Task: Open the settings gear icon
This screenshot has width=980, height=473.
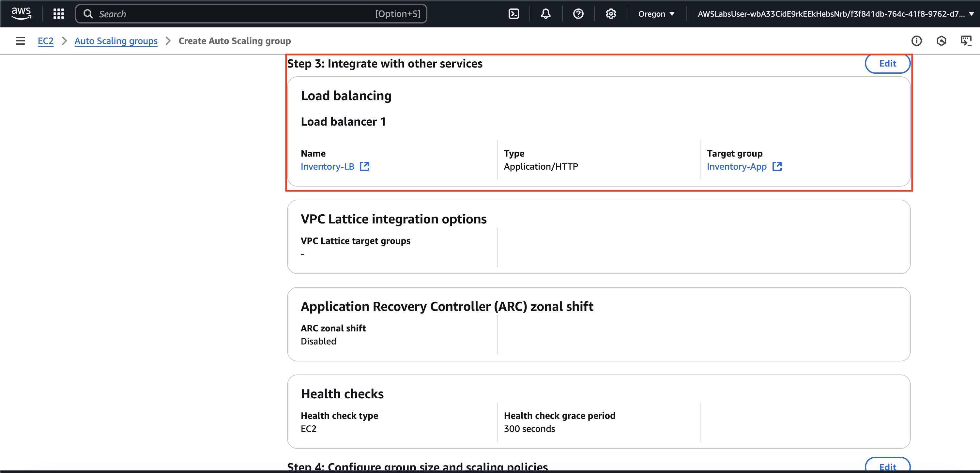Action: click(x=611, y=14)
